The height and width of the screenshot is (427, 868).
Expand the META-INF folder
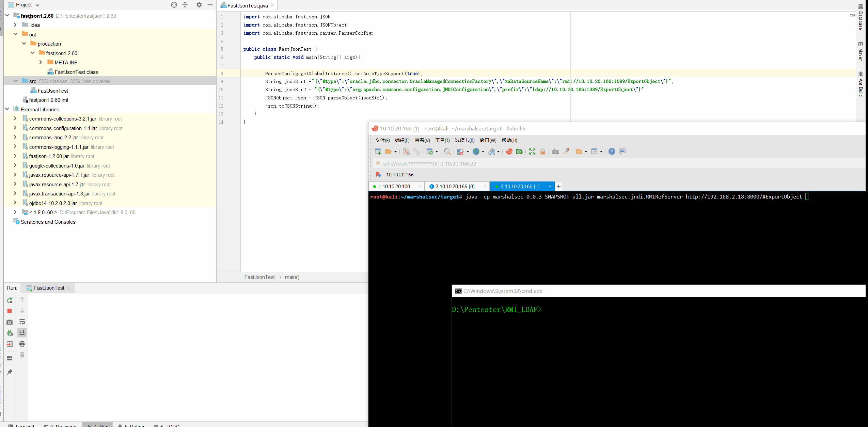click(x=41, y=62)
